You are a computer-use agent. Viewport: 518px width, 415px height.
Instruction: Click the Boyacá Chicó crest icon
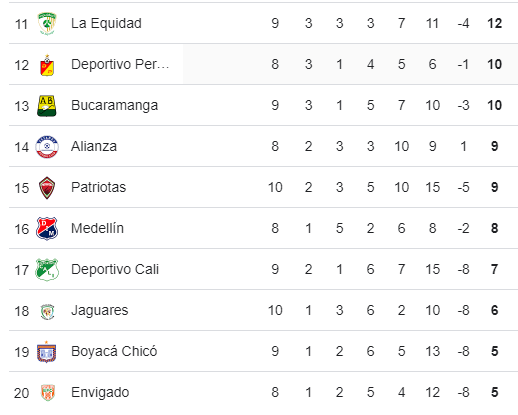tap(47, 352)
